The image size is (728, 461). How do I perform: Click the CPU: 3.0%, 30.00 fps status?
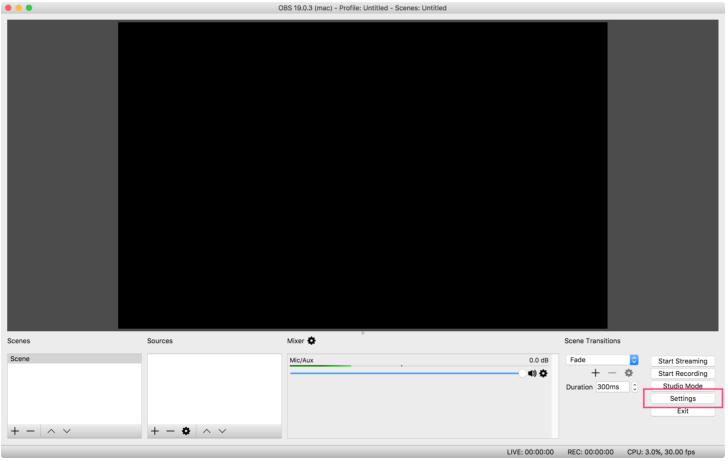(x=661, y=452)
